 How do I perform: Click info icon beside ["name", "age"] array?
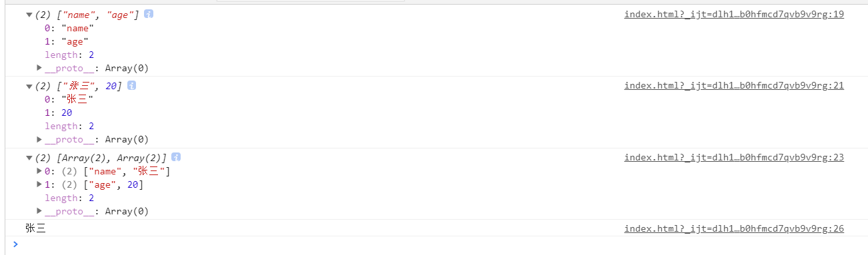point(149,14)
